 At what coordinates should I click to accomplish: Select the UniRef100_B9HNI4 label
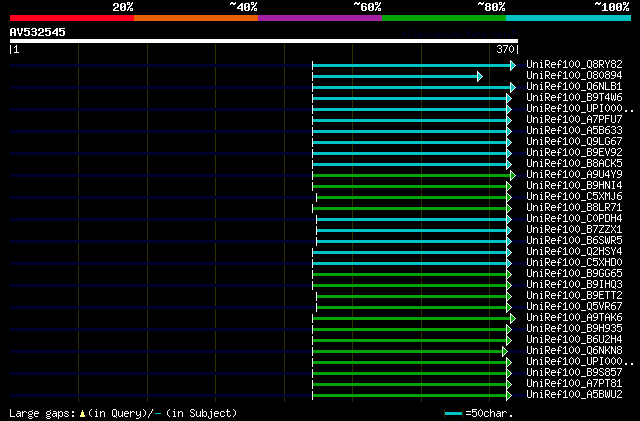point(574,186)
